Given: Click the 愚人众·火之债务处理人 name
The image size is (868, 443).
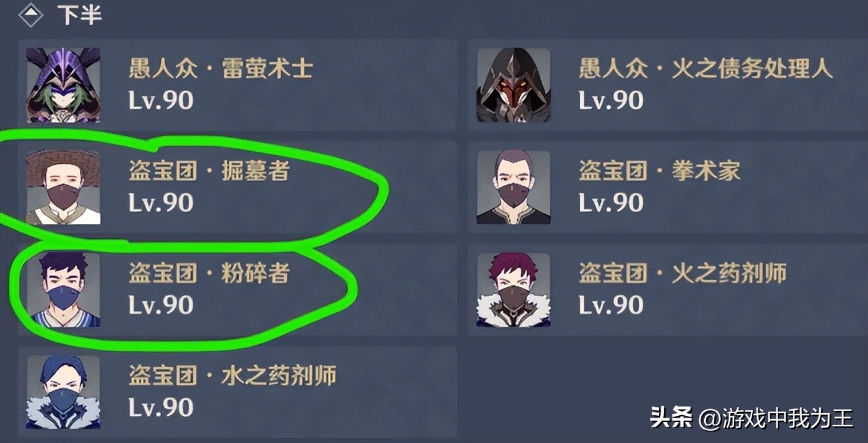Looking at the screenshot, I should click(706, 69).
